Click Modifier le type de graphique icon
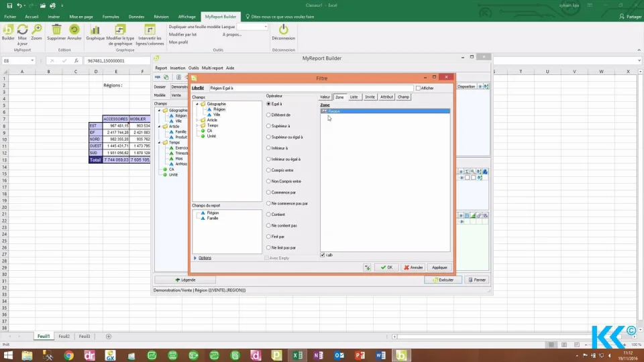The height and width of the screenshot is (362, 644). coord(120,29)
